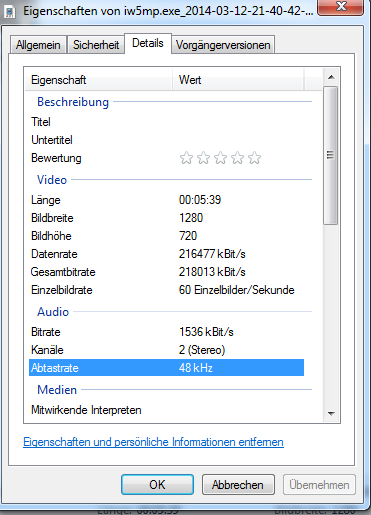Select the Untertitel property row
The width and height of the screenshot is (371, 515).
click(x=166, y=140)
